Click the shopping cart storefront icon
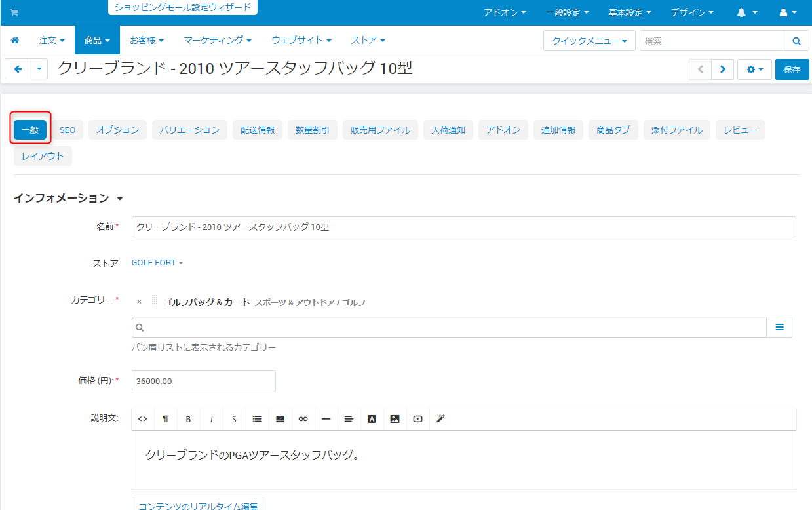812x510 pixels. click(14, 13)
